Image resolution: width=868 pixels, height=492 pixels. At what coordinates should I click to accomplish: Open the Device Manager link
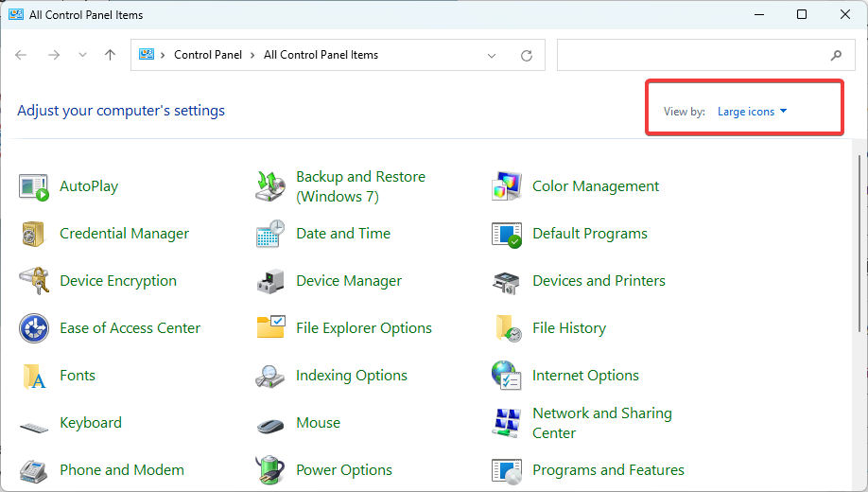349,281
